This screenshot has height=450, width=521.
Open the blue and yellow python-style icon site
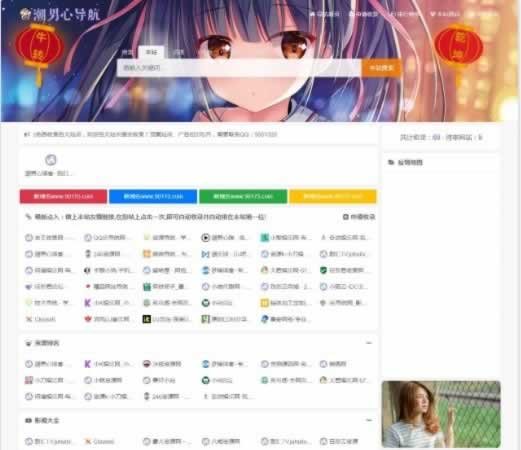[x=285, y=319]
